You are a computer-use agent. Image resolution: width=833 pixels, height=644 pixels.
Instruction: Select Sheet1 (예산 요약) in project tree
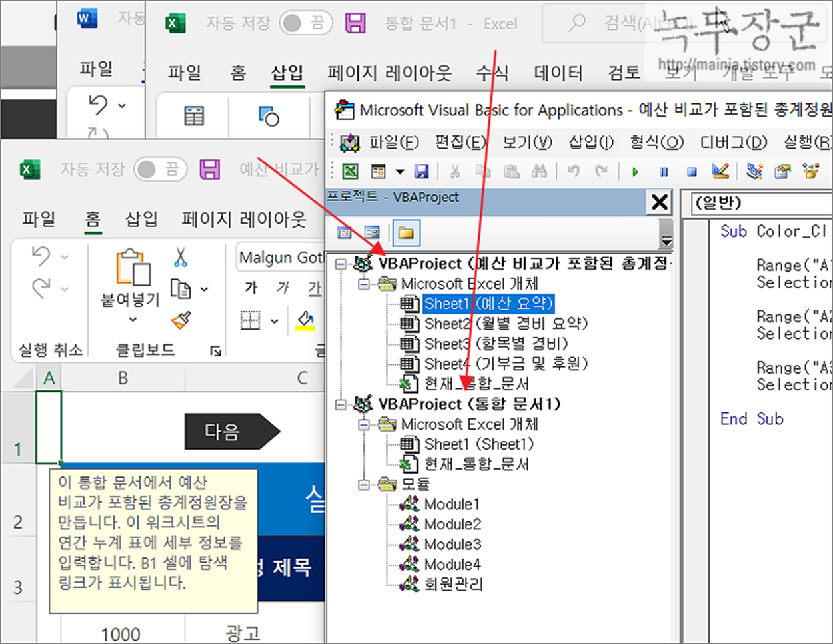tap(488, 304)
